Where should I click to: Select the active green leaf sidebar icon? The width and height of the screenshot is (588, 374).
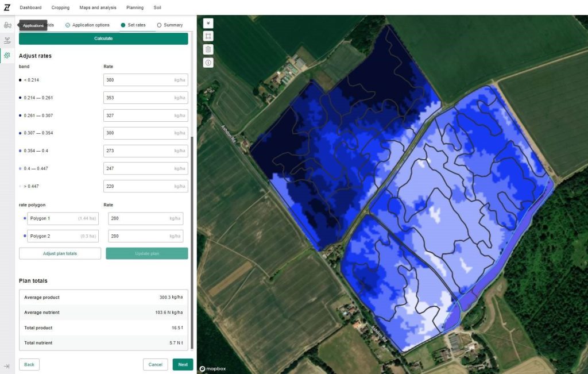(7, 56)
